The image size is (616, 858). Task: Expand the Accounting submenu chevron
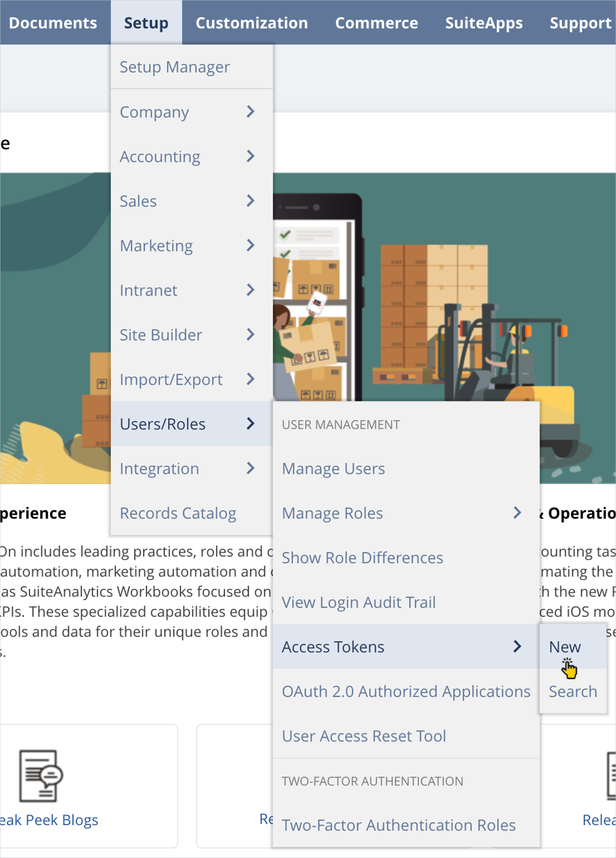tap(251, 156)
